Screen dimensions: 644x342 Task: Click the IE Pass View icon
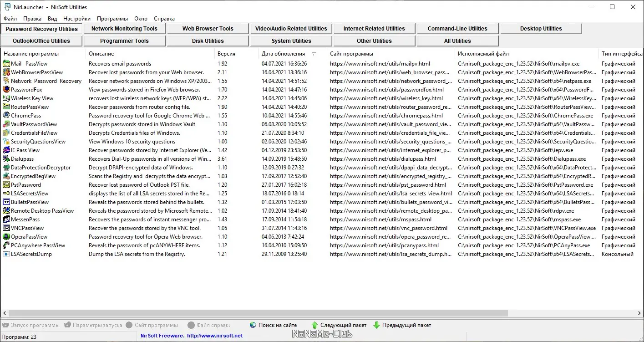click(x=6, y=150)
